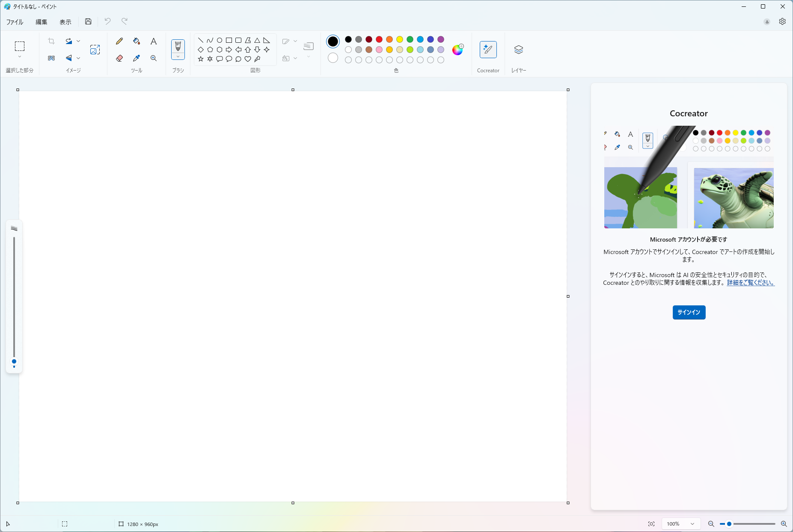Open the 詳細をご覧ください link
The image size is (793, 532).
coord(750,283)
